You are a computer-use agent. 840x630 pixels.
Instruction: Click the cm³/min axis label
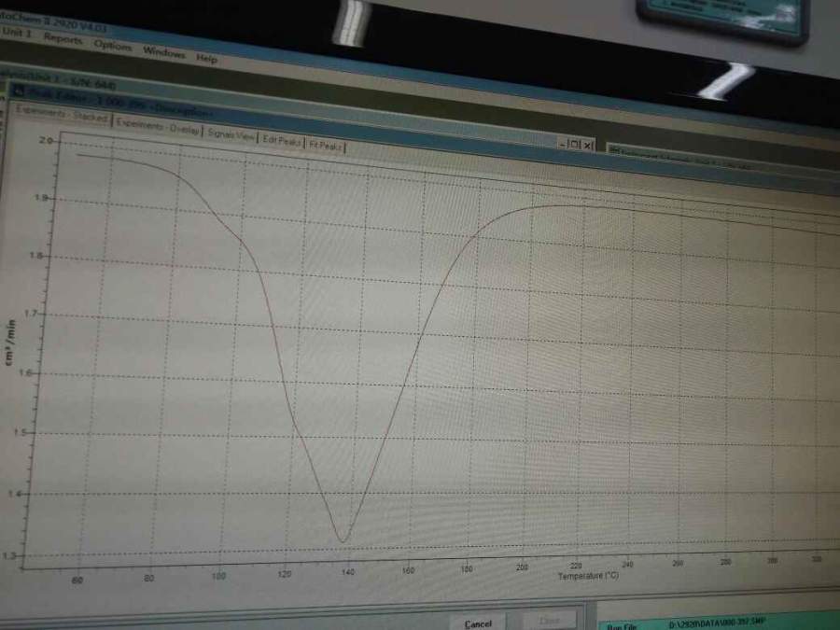click(10, 343)
